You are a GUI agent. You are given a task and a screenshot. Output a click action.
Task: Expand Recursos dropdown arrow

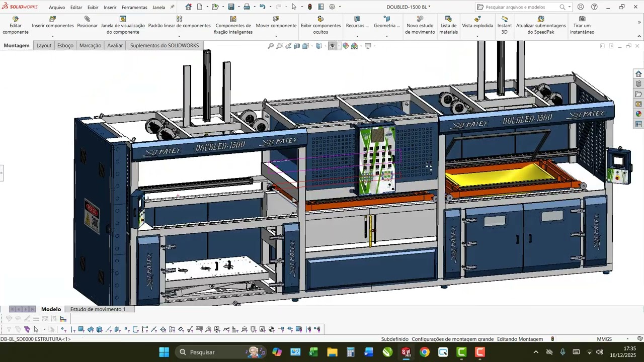[357, 36]
